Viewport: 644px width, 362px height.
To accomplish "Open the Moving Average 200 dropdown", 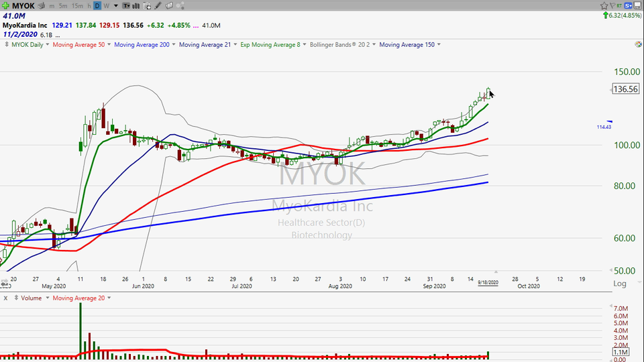I will 173,45.
